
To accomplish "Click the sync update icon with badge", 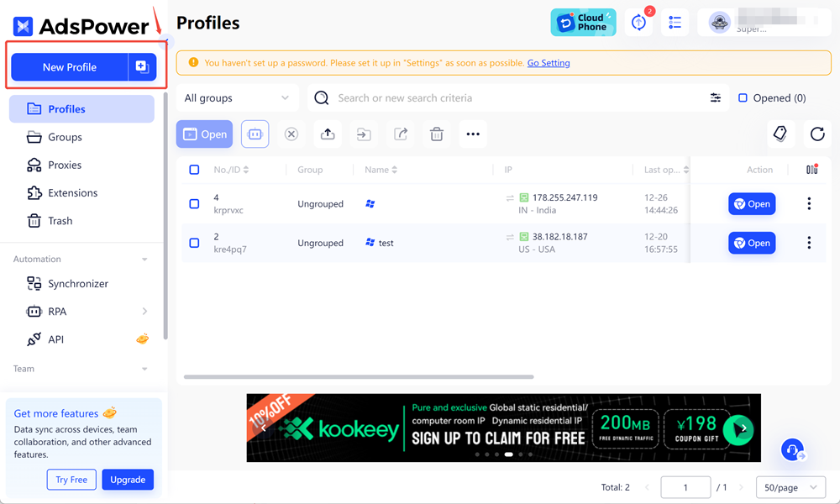I will [638, 23].
